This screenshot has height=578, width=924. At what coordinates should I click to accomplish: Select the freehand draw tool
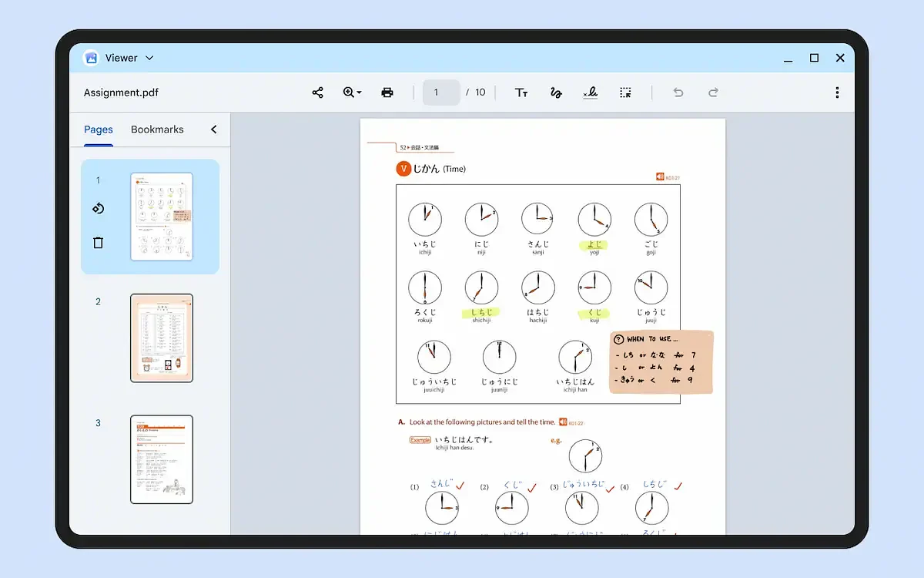[x=556, y=92]
